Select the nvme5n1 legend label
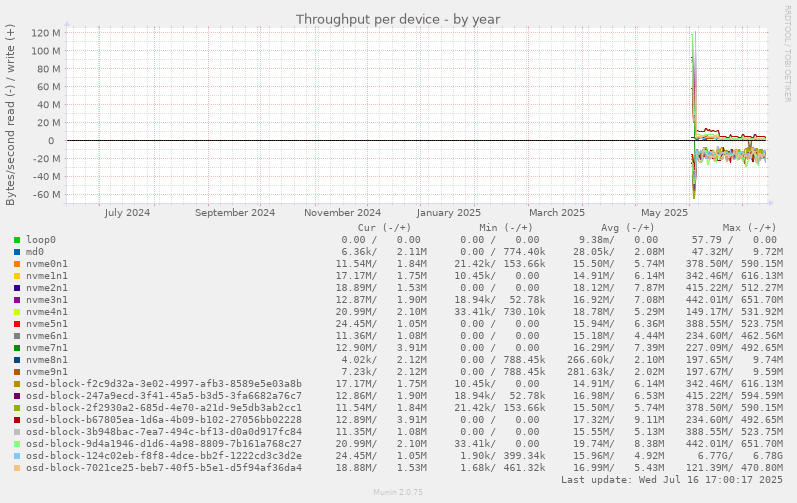The width and height of the screenshot is (797, 503). [x=47, y=324]
